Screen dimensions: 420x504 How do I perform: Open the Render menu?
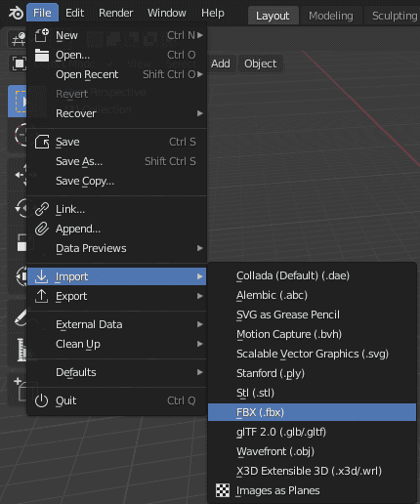(116, 13)
